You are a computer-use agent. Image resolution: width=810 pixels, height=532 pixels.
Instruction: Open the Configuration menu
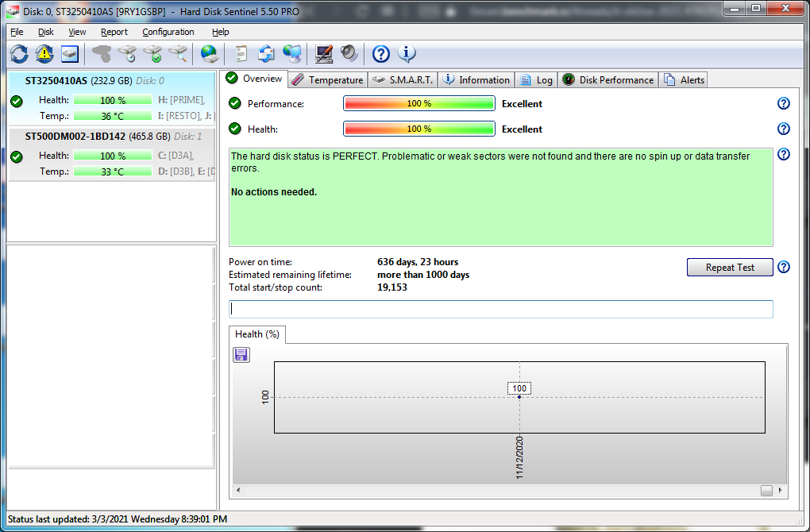pos(168,32)
